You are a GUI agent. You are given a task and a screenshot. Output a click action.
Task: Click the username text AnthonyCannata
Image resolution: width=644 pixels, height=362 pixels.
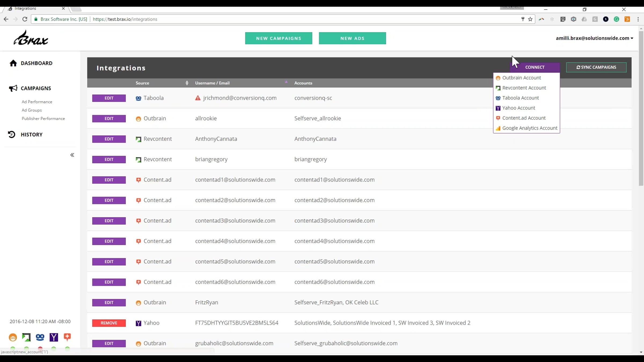pos(216,139)
